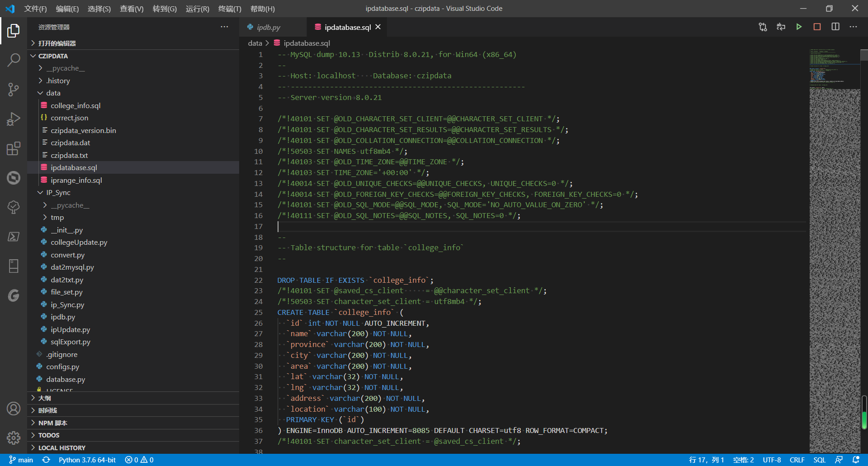Open the Explorer view in activity bar
The width and height of the screenshot is (868, 466).
click(x=14, y=31)
